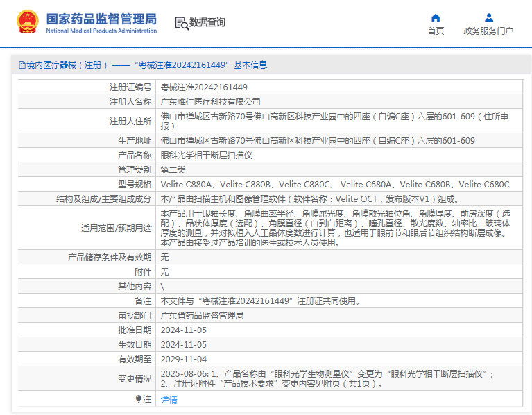
Task: Open the 首页 menu label
Action: point(436,31)
